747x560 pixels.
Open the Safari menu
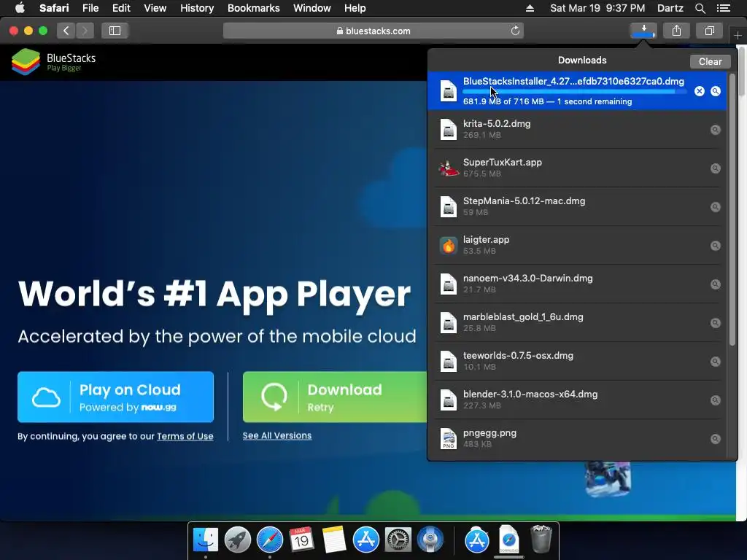[54, 8]
